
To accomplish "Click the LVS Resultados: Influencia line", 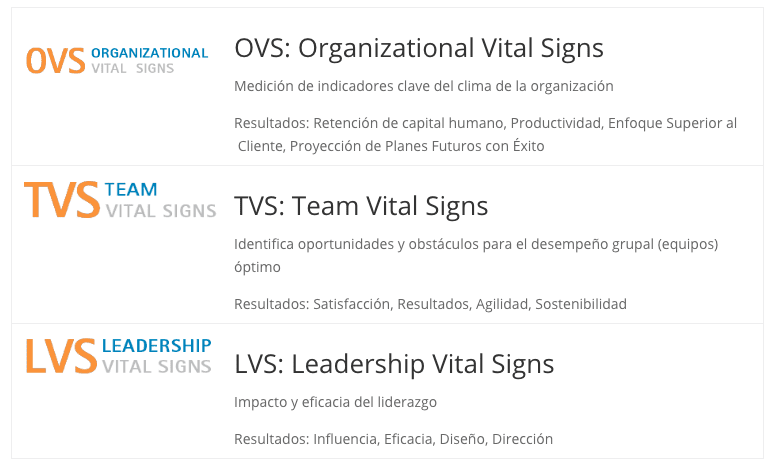I will (393, 439).
